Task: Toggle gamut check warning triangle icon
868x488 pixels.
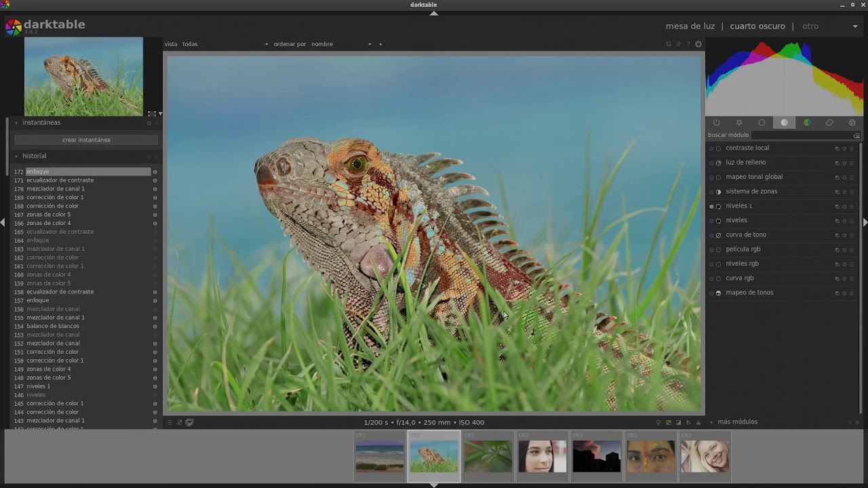Action: [x=698, y=422]
